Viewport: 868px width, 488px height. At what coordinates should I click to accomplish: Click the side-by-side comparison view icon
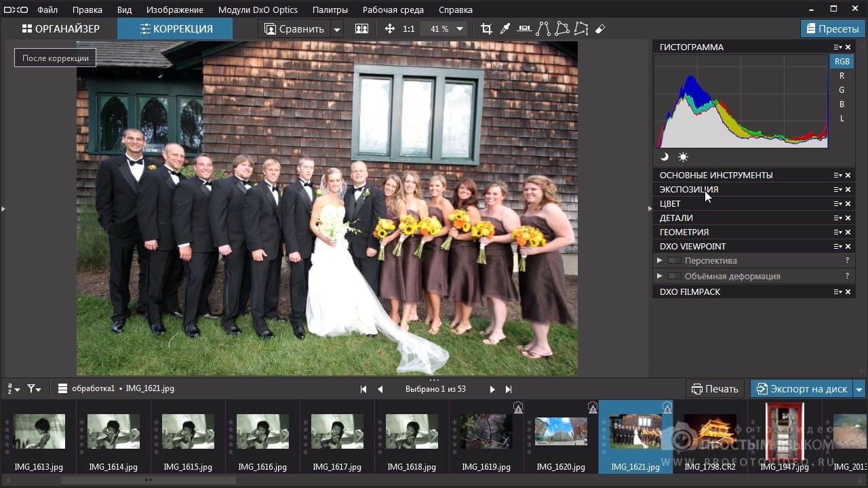361,29
